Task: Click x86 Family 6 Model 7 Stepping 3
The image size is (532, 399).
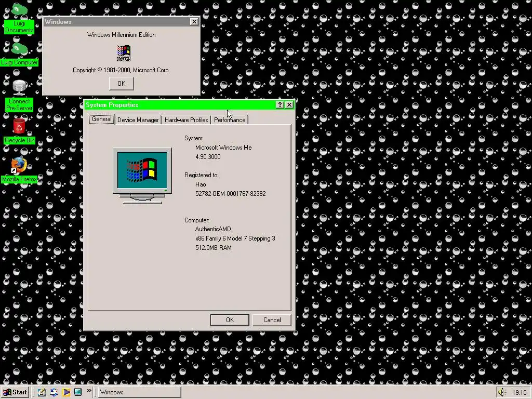Action: tap(235, 238)
